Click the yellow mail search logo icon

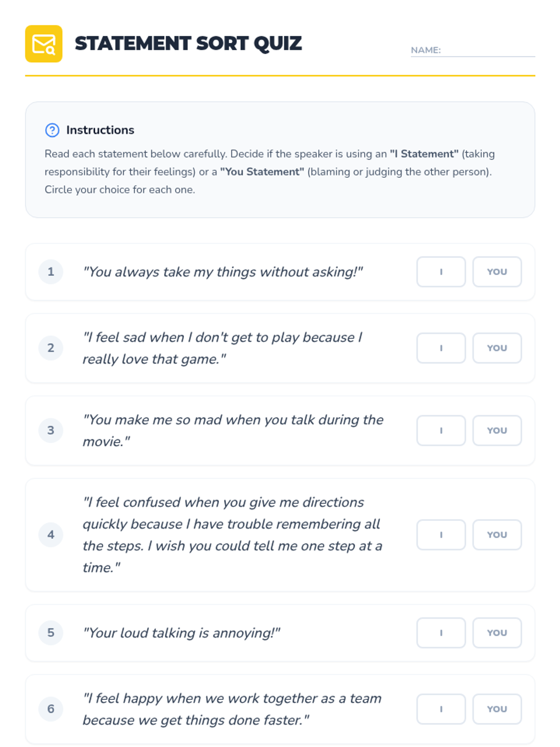(x=44, y=44)
